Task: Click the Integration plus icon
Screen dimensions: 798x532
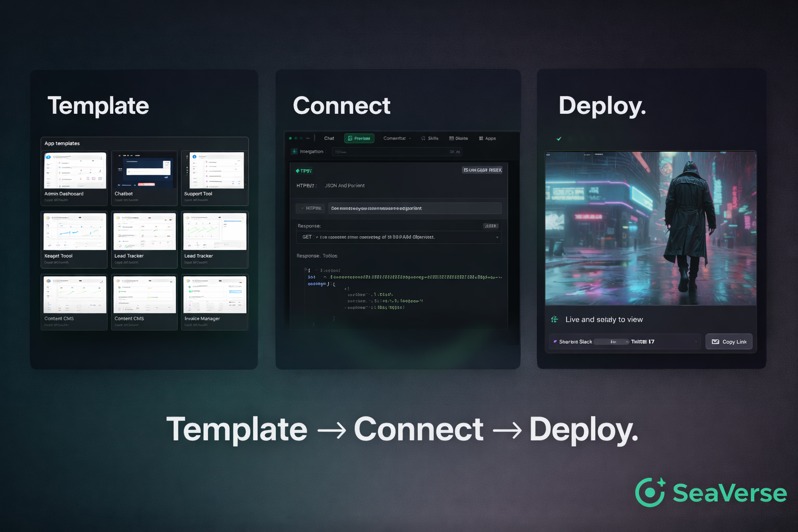Action: tap(295, 152)
